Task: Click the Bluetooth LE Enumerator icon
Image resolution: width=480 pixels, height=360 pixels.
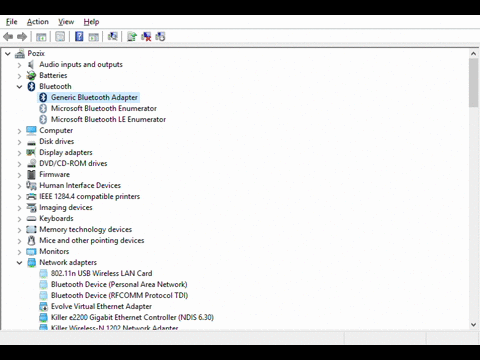Action: coord(43,119)
